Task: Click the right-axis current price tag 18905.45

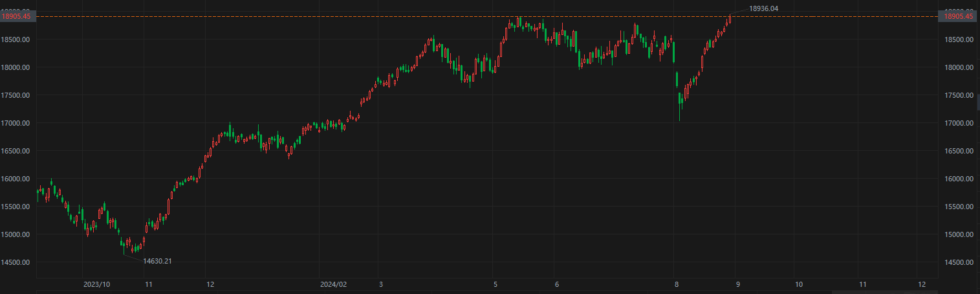Action: point(959,17)
